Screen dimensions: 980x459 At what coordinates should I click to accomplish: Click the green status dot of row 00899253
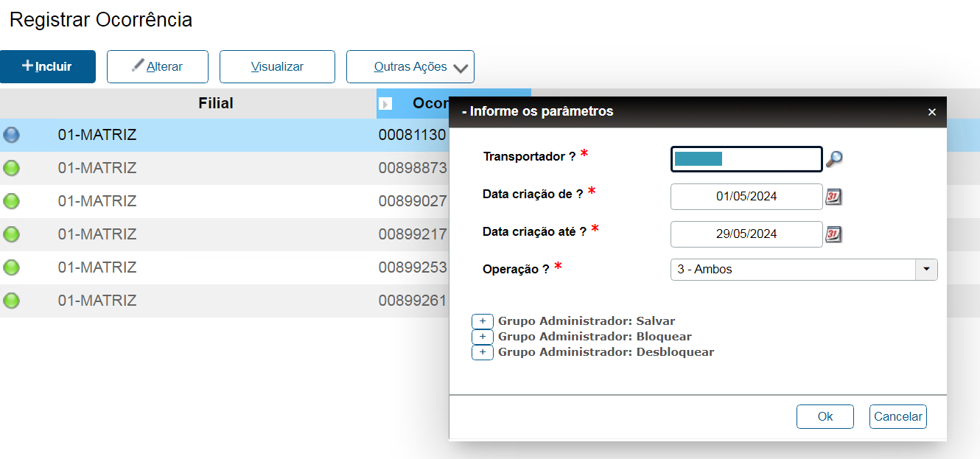pos(12,267)
